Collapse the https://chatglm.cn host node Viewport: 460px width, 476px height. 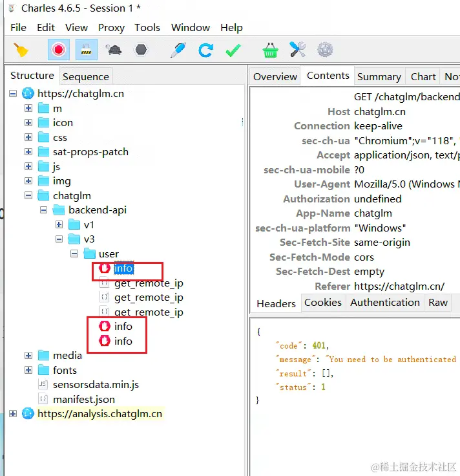(x=13, y=94)
